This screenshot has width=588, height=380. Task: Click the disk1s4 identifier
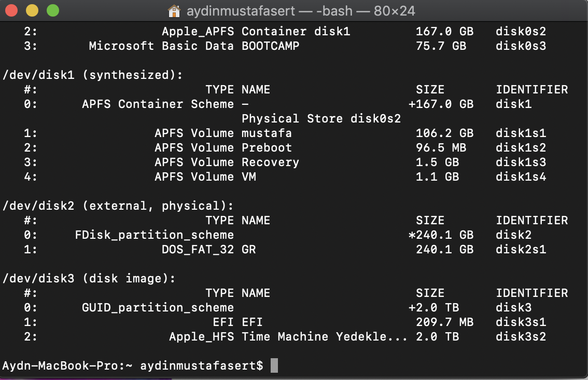(x=521, y=177)
